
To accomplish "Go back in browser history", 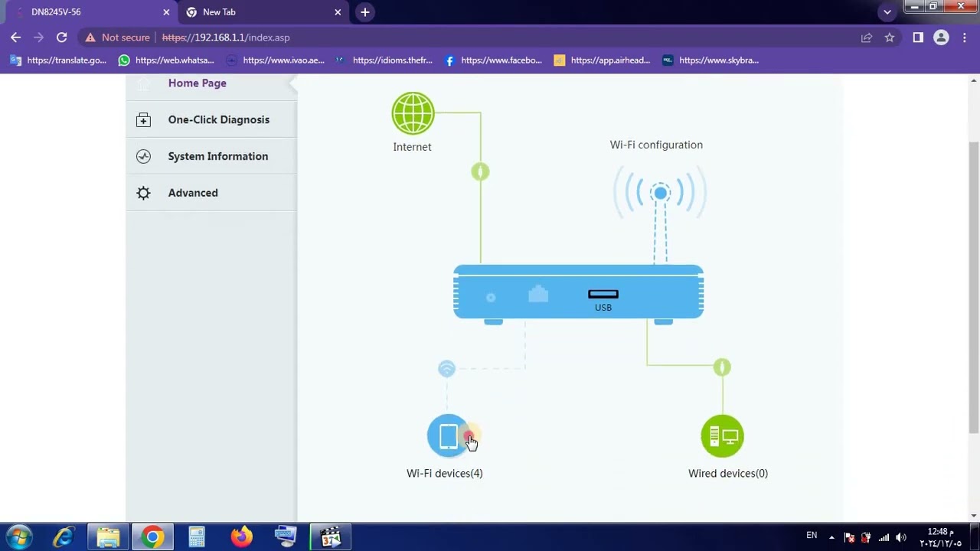I will [x=16, y=37].
